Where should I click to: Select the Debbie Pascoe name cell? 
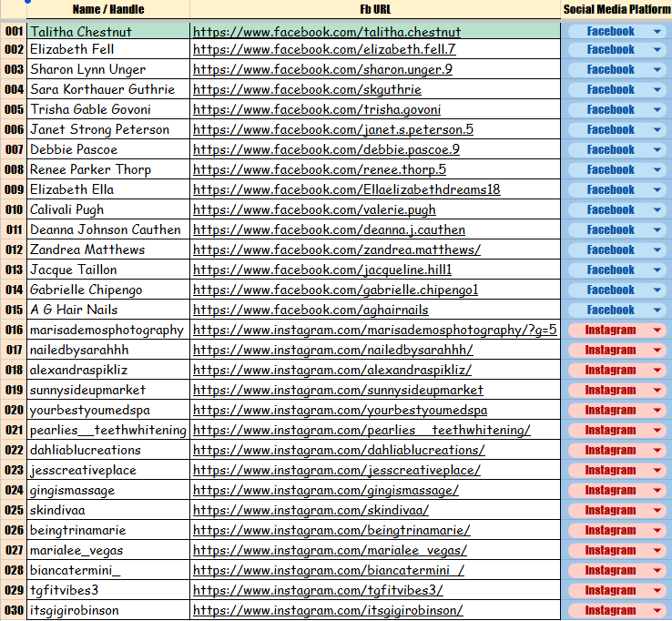(x=108, y=149)
